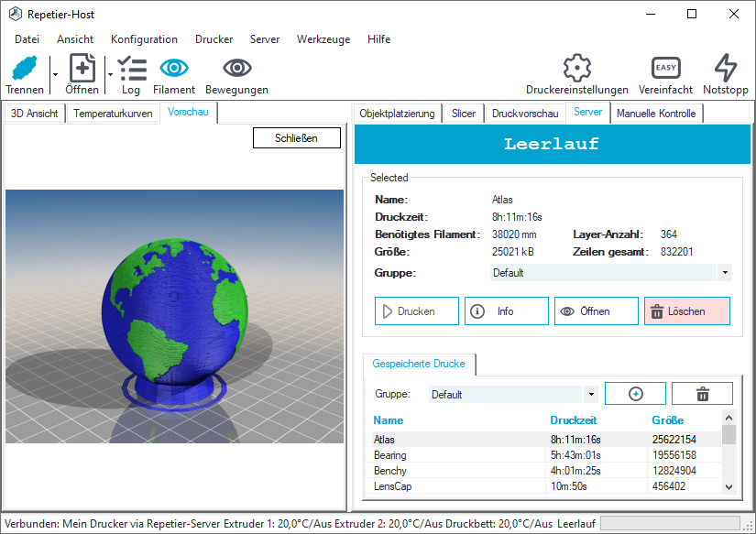Open the Ansicht menu

[x=75, y=39]
